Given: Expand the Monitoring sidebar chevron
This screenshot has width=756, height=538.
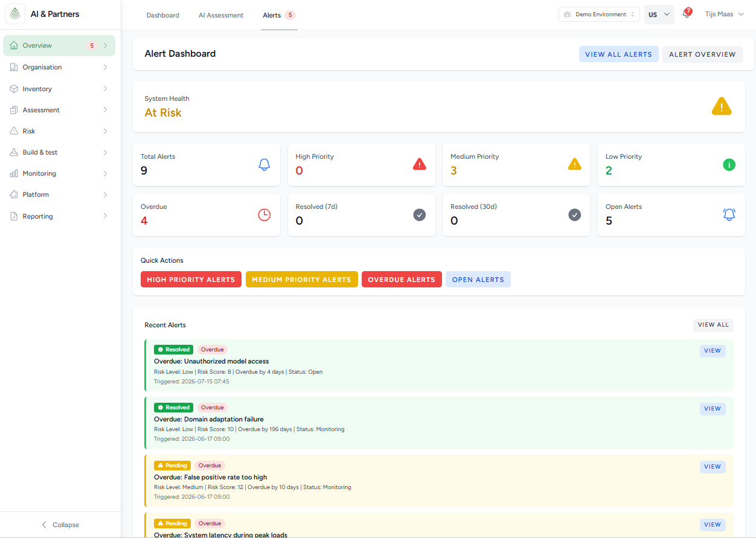Looking at the screenshot, I should (x=105, y=173).
